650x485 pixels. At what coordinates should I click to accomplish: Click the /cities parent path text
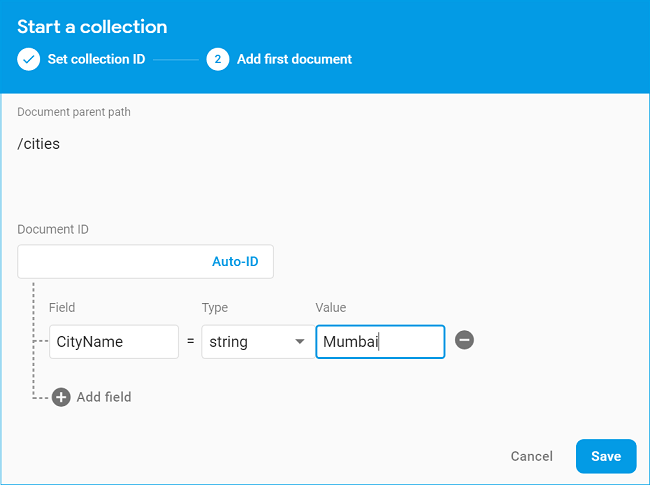tap(39, 143)
